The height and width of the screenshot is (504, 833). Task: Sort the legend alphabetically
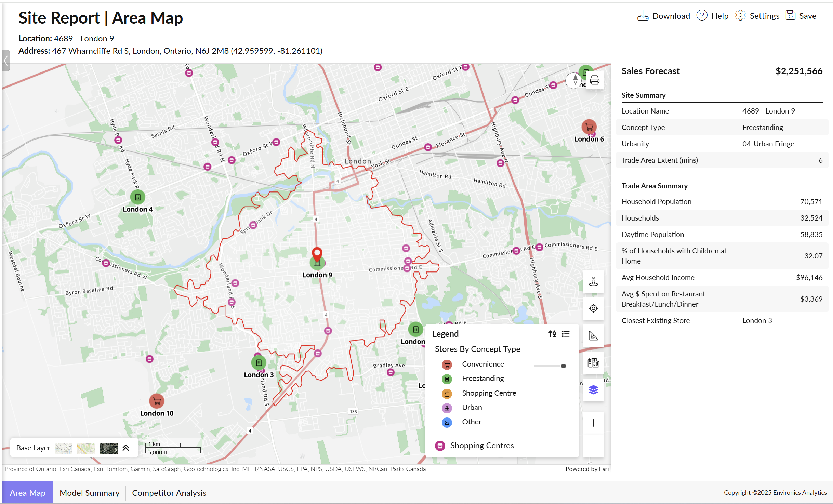click(552, 334)
